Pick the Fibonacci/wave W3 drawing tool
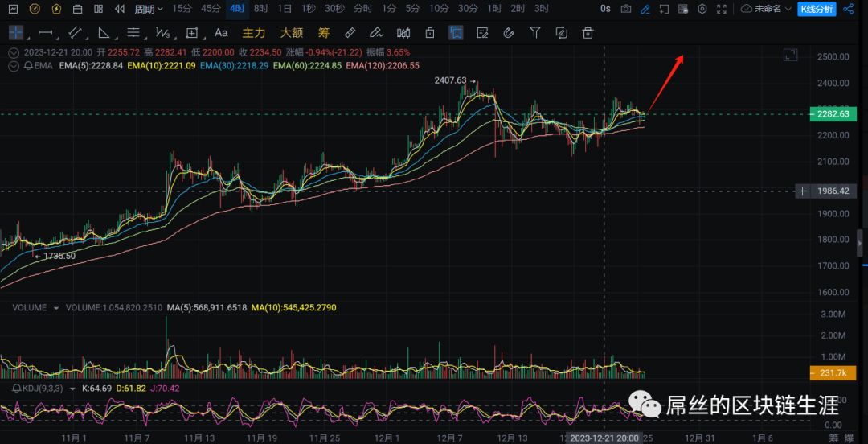The height and width of the screenshot is (444, 868). coord(162,33)
